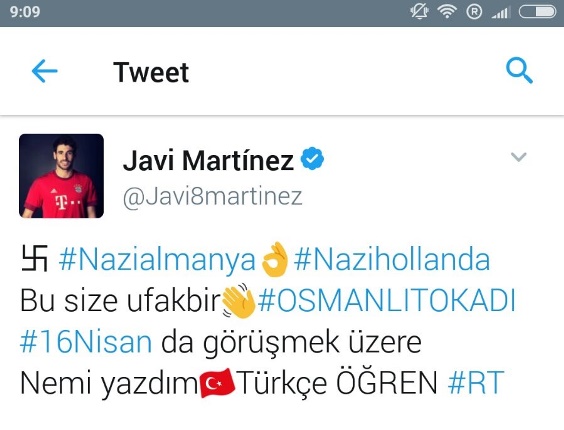
Task: Tap the roaming R status icon
Action: [x=474, y=12]
